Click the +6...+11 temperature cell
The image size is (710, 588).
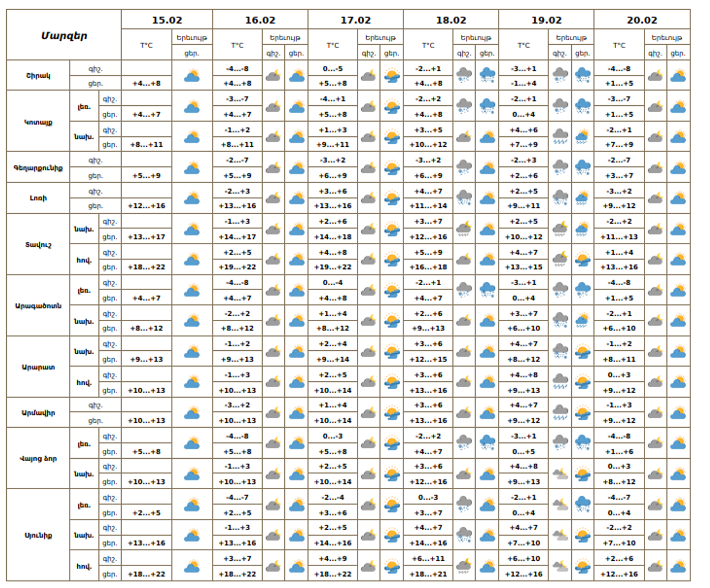pyautogui.click(x=428, y=558)
